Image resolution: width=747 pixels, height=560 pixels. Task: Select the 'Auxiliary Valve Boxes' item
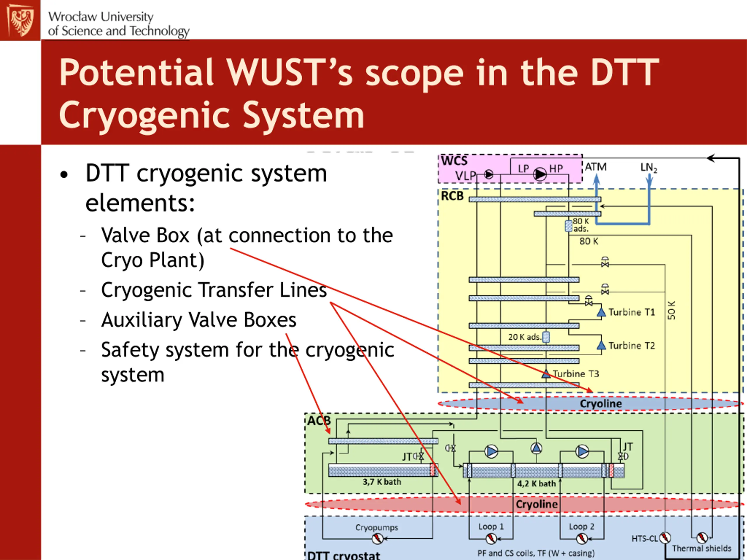point(199,320)
